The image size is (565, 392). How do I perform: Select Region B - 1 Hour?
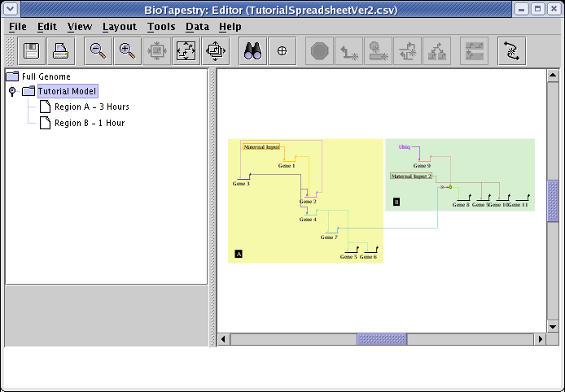[89, 123]
